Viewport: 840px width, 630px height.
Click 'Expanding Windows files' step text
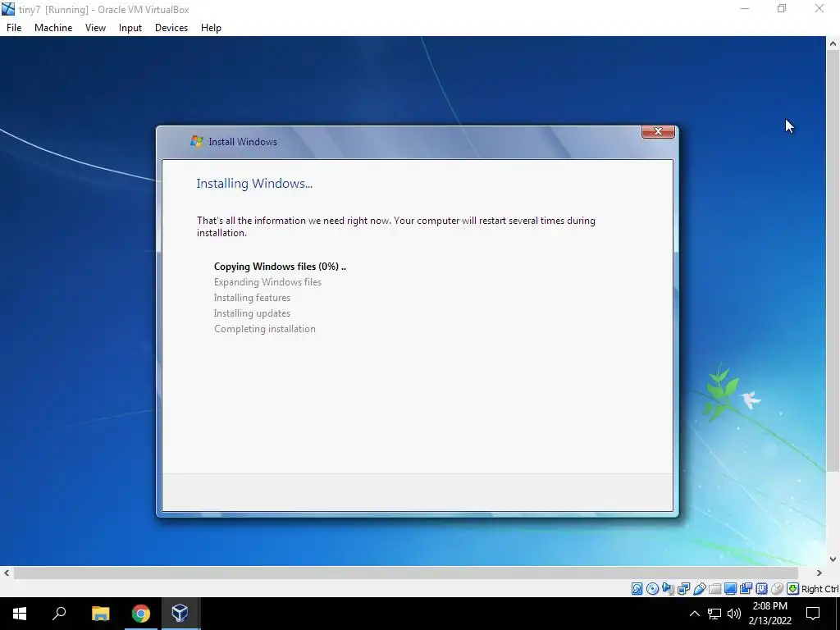click(x=267, y=282)
